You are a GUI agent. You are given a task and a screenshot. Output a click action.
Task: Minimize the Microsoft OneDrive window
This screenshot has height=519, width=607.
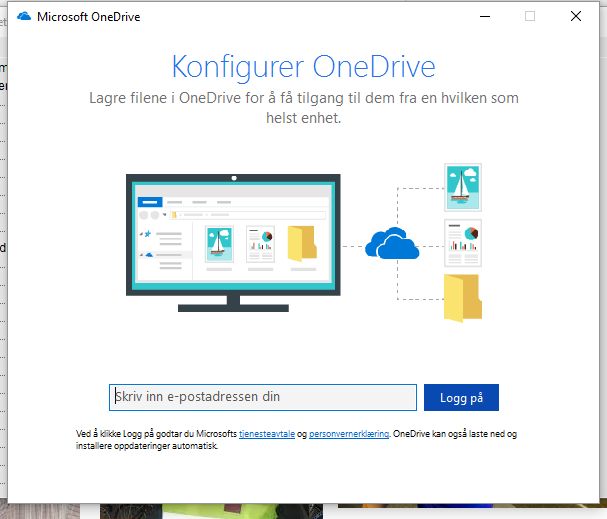(x=485, y=16)
